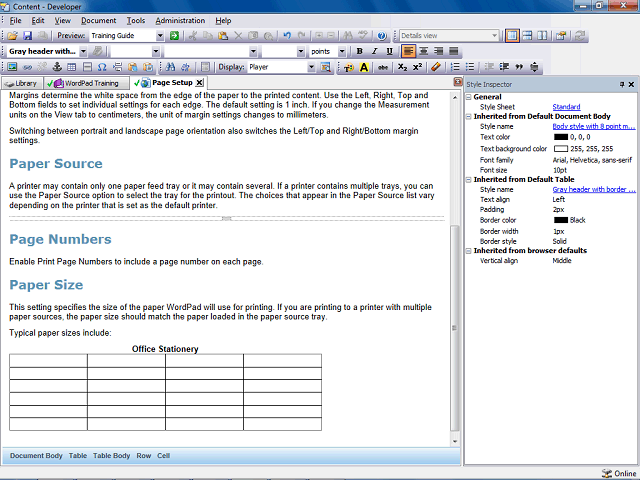Click the Block quote icon
640x480 pixels.
click(519, 67)
